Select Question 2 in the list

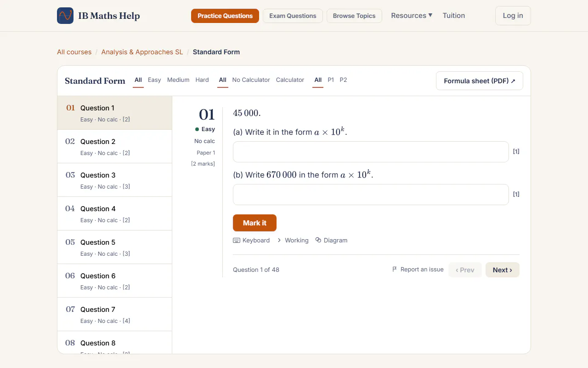[x=115, y=146]
